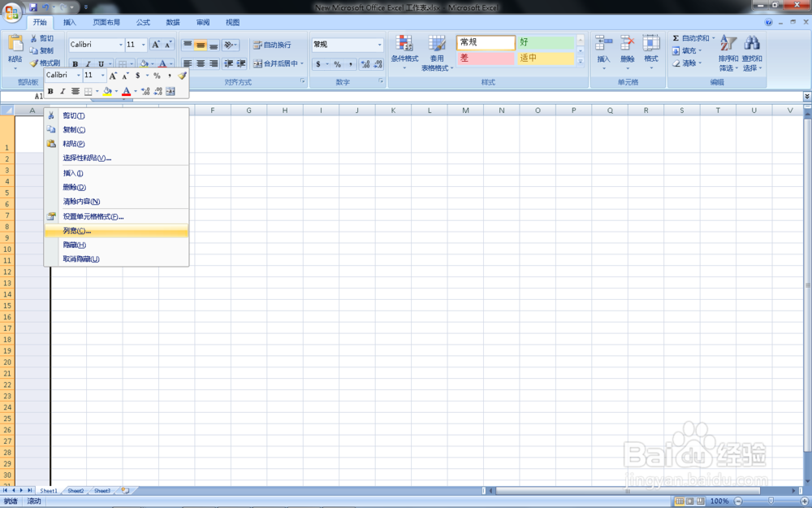
Task: Apply the Bad (差) cell style
Action: click(x=486, y=58)
